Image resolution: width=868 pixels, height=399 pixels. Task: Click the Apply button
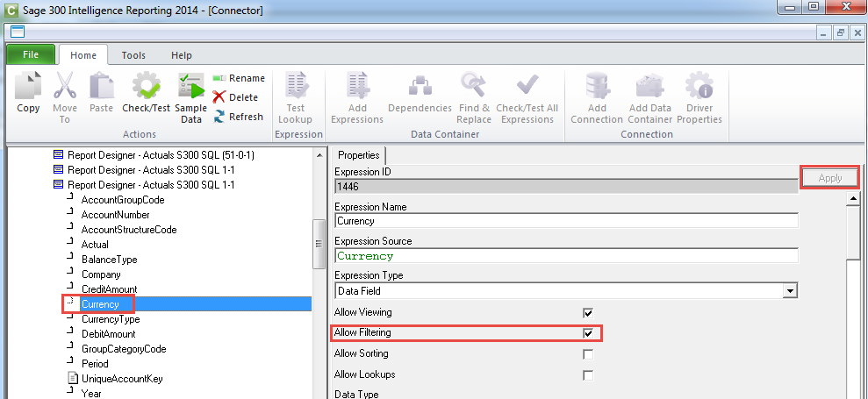829,178
